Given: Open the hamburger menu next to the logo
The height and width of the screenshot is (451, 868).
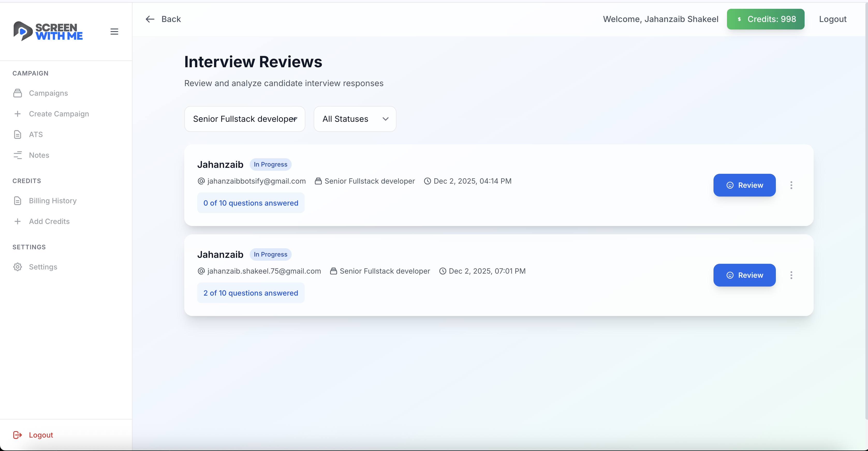Looking at the screenshot, I should pos(114,31).
